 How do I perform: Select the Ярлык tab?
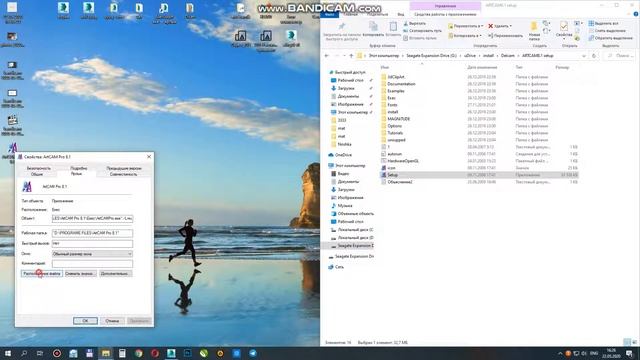tap(76, 174)
